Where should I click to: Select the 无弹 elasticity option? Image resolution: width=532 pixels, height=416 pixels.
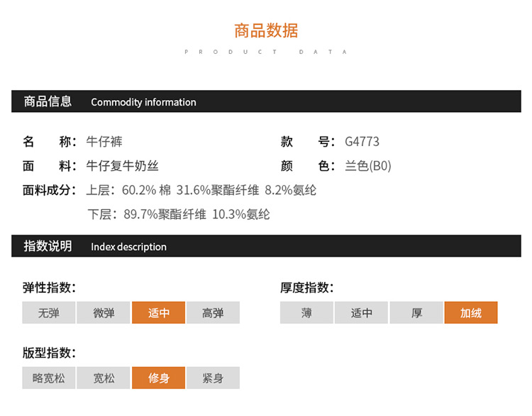coord(48,313)
